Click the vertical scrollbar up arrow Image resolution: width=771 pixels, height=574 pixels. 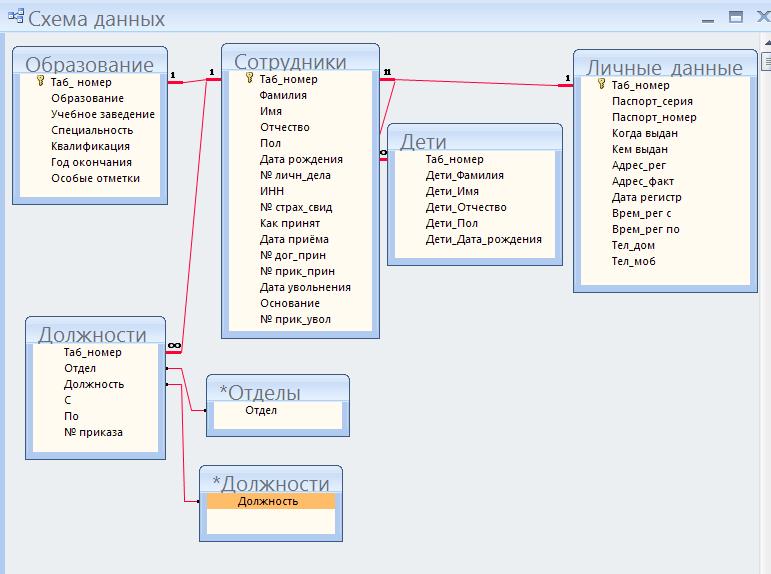[x=767, y=44]
